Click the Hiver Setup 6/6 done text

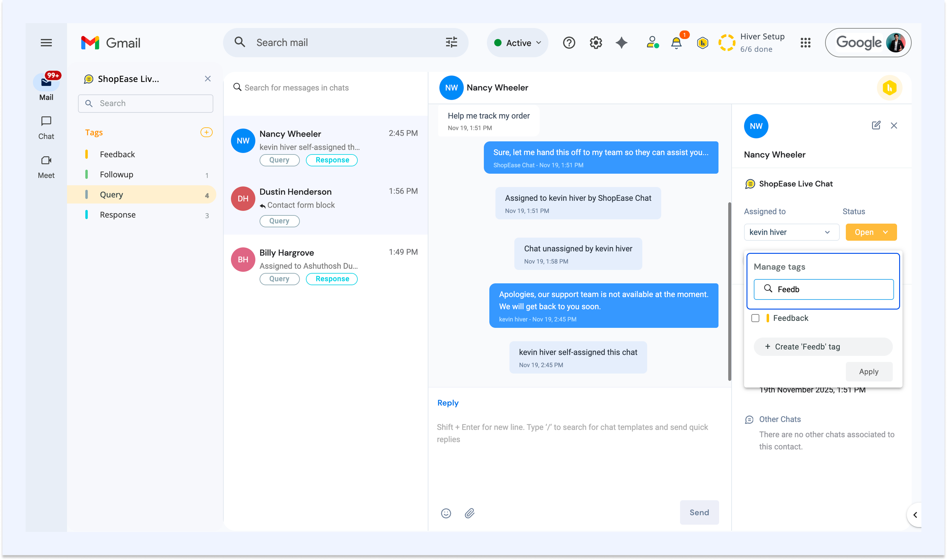tap(762, 43)
